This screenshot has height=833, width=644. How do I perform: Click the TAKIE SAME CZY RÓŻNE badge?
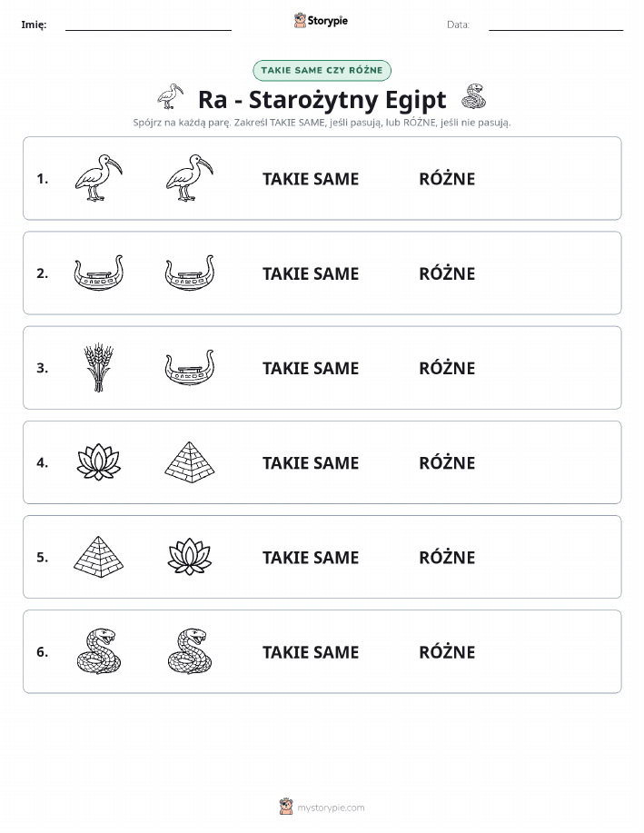coord(322,70)
